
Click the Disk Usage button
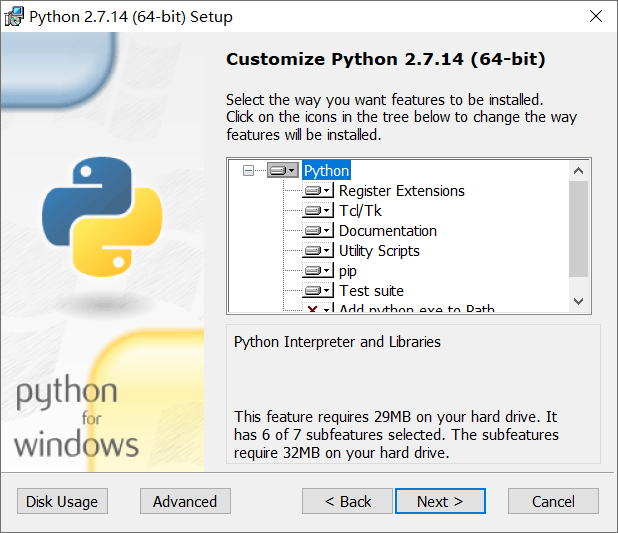pos(62,501)
